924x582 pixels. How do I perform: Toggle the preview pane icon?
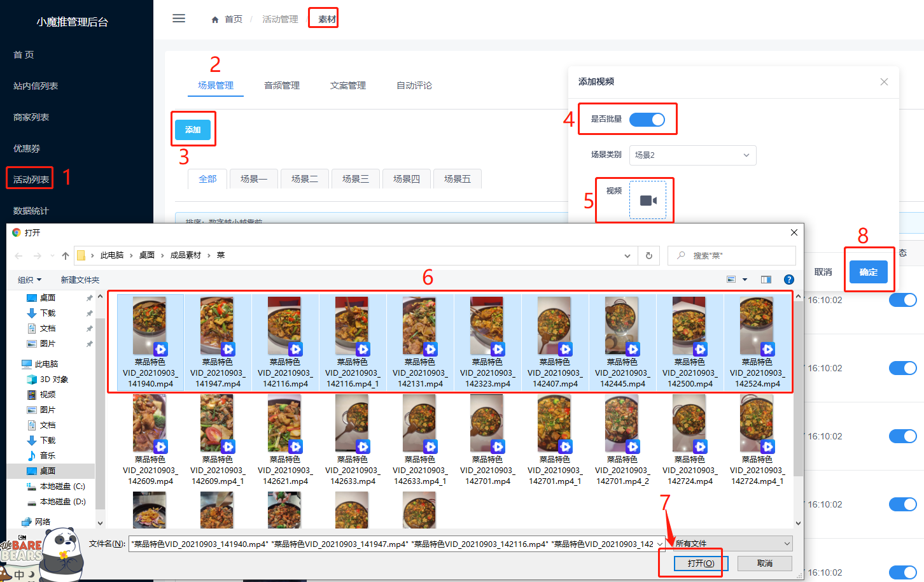(x=766, y=280)
